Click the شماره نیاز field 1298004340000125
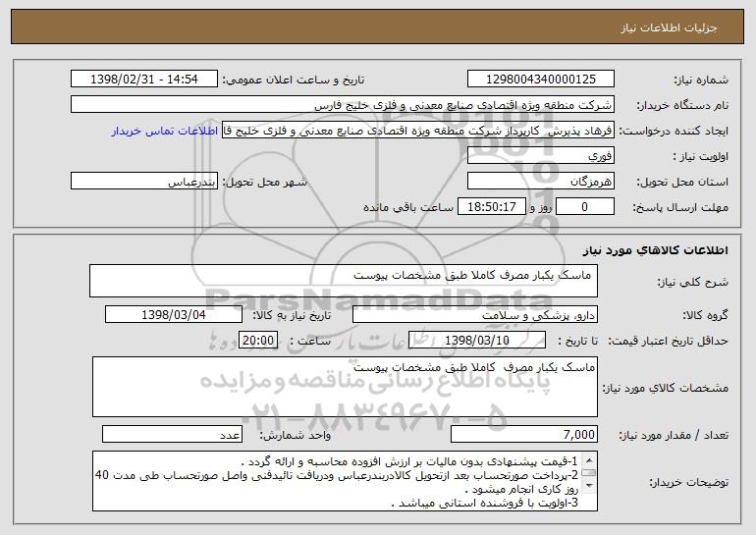756x535 pixels. pyautogui.click(x=540, y=80)
